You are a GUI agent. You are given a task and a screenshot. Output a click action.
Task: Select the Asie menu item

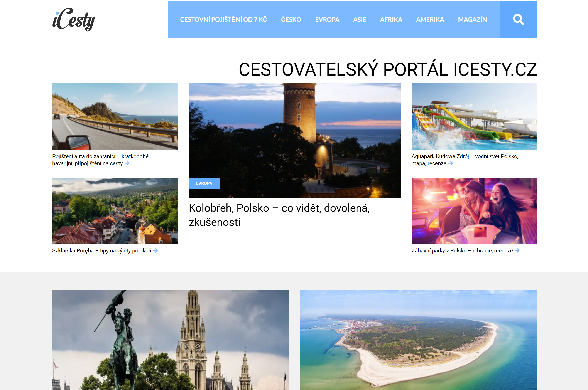(x=360, y=19)
